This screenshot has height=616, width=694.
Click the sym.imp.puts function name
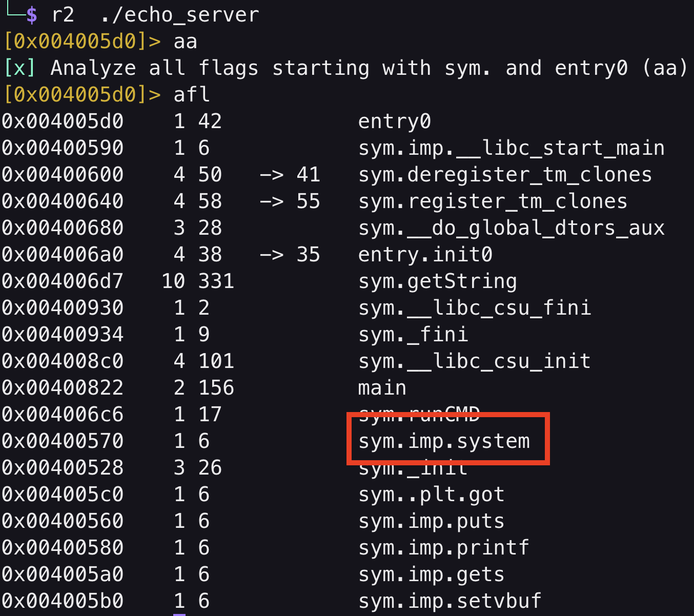pyautogui.click(x=431, y=521)
